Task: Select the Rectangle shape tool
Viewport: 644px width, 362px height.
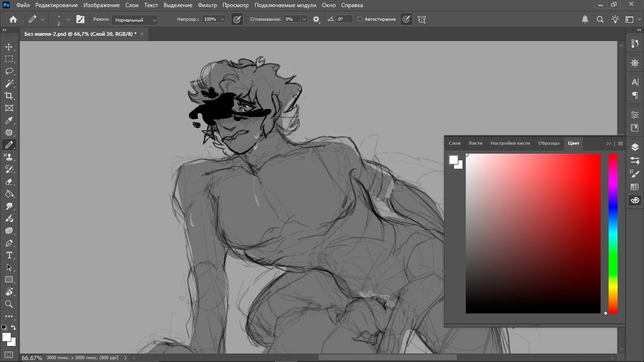Action: (x=9, y=279)
